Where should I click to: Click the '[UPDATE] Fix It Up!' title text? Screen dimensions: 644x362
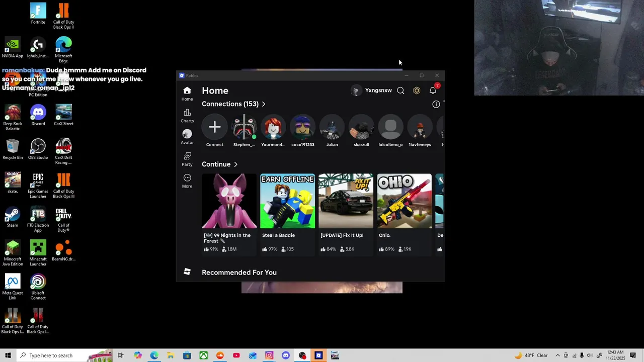(x=342, y=235)
